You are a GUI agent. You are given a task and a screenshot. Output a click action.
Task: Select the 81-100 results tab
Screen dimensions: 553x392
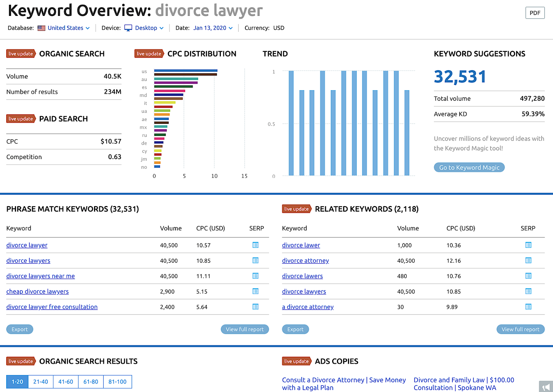[x=118, y=382]
